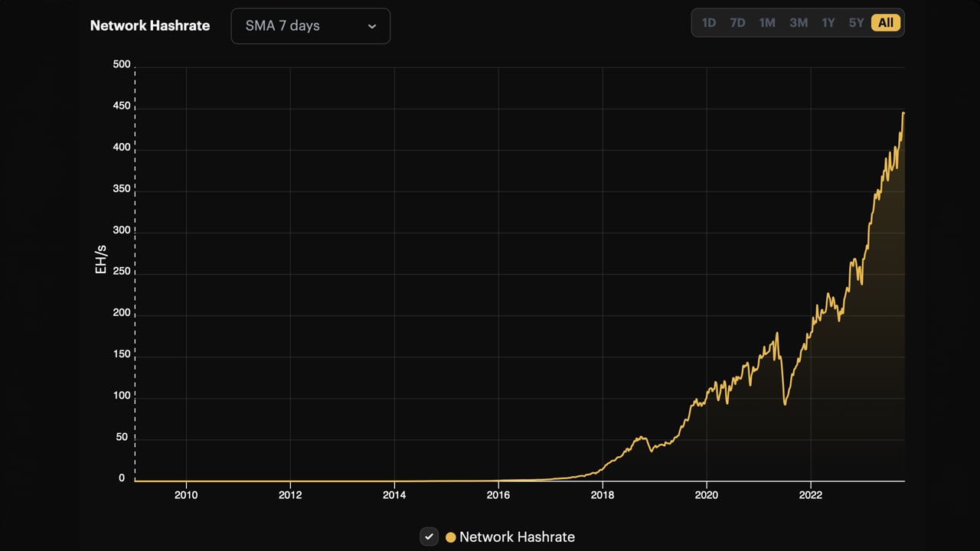Viewport: 980px width, 551px height.
Task: Click the 2018 label on the x-axis
Action: coord(603,495)
